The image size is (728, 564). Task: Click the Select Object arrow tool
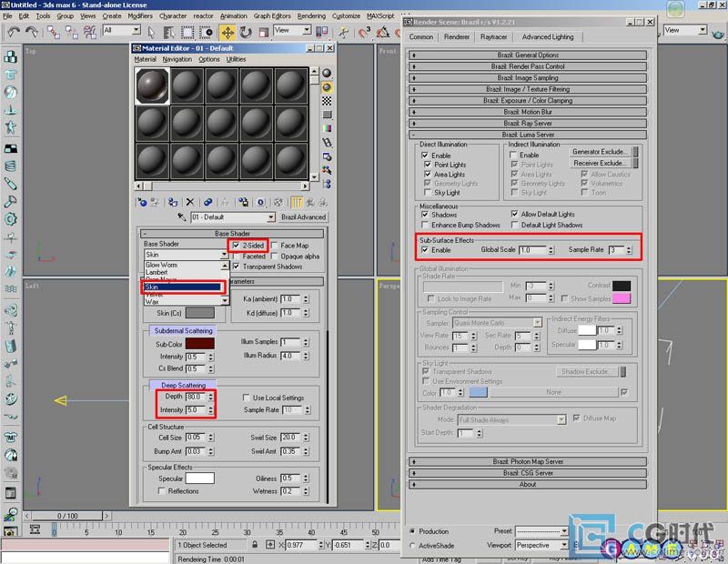[x=151, y=32]
